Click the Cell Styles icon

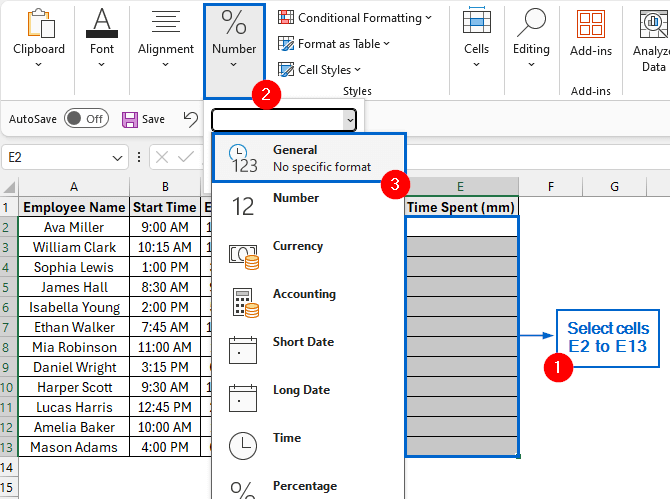click(x=286, y=70)
